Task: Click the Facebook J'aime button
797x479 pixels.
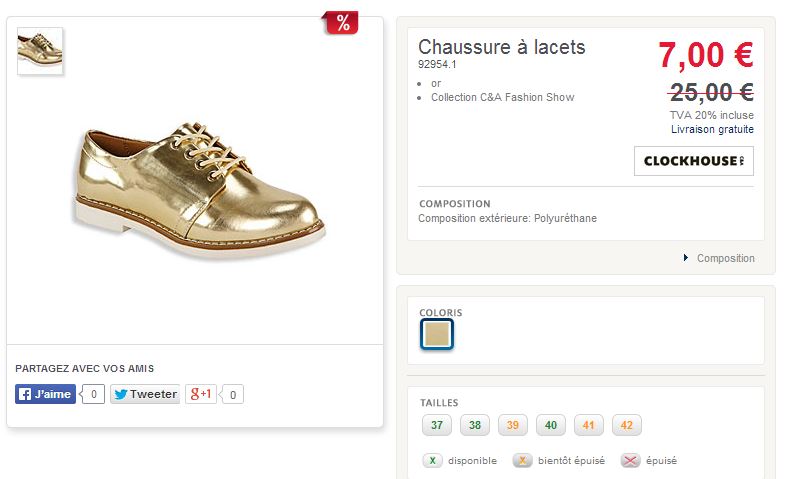Action: pos(45,394)
